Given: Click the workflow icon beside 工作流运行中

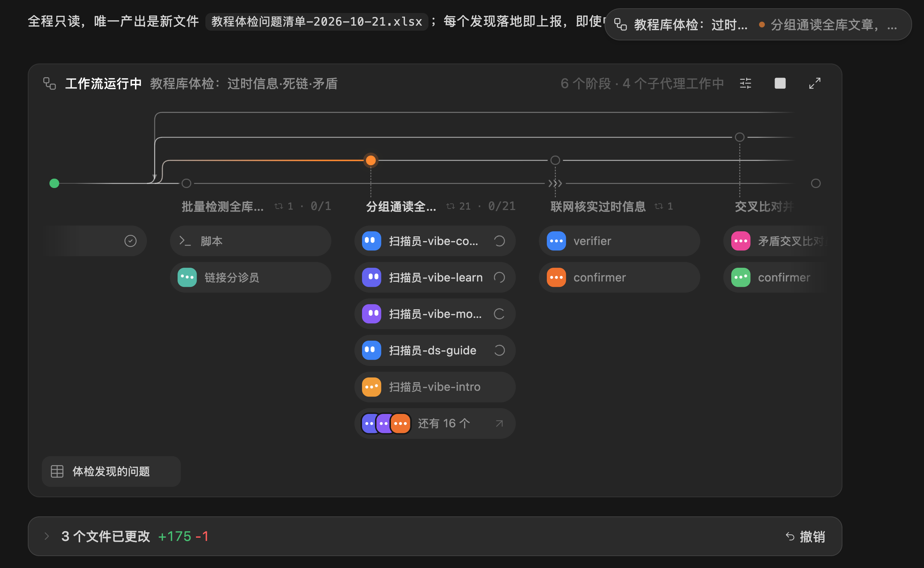Looking at the screenshot, I should [49, 83].
